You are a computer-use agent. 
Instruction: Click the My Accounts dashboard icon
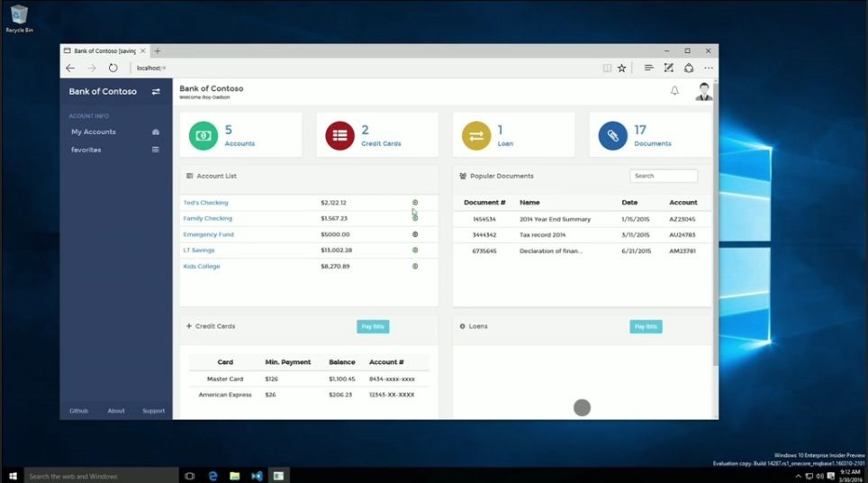(156, 132)
